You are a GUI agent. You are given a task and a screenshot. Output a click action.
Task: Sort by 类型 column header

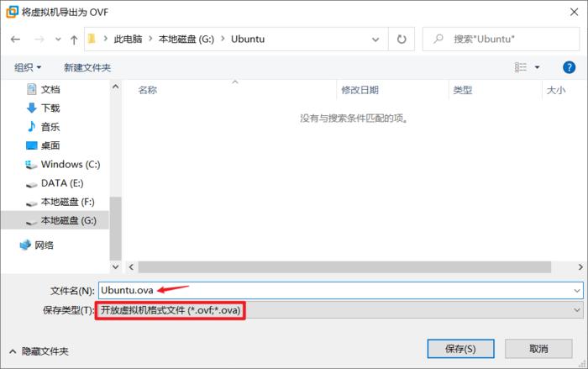(x=462, y=90)
